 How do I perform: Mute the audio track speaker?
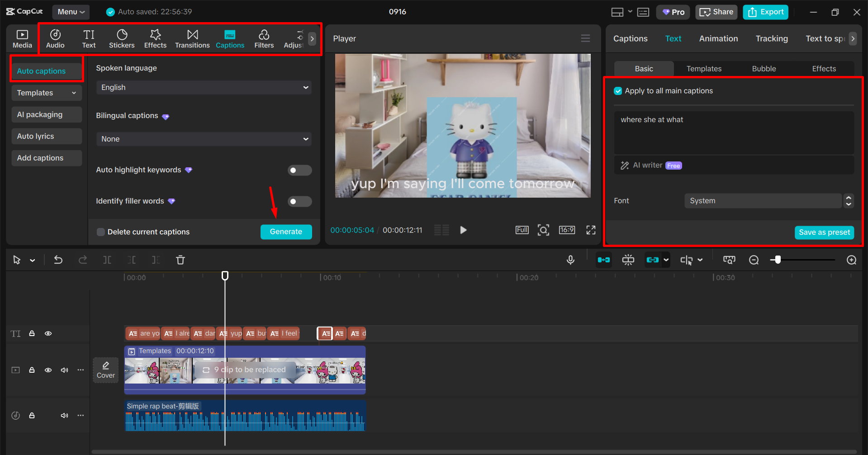pos(64,415)
